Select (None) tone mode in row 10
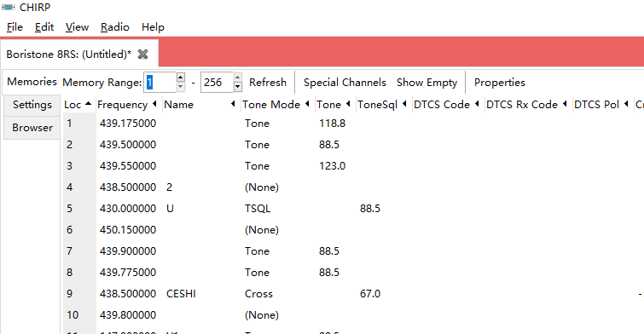Viewport: 644px width, 334px height. (262, 315)
